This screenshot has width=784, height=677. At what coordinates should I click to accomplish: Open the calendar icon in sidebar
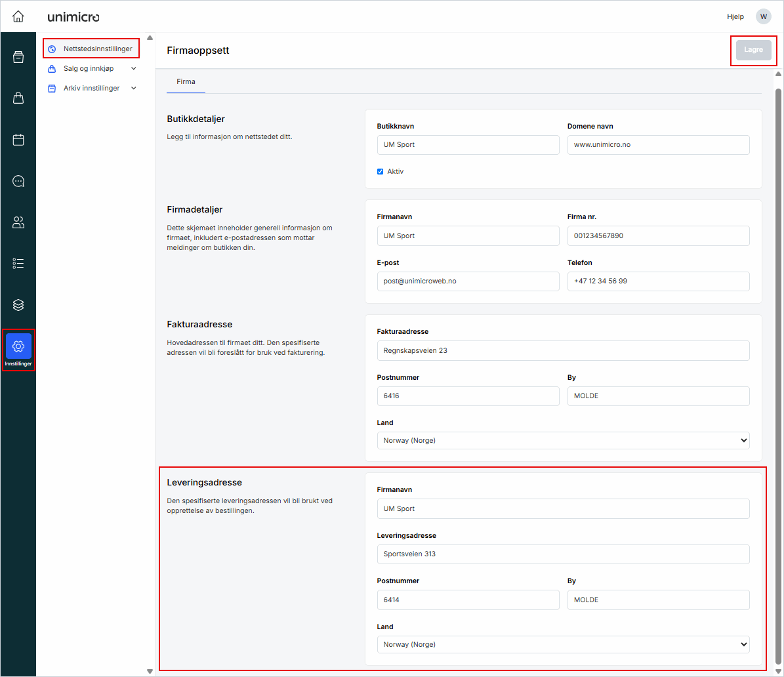tap(18, 140)
